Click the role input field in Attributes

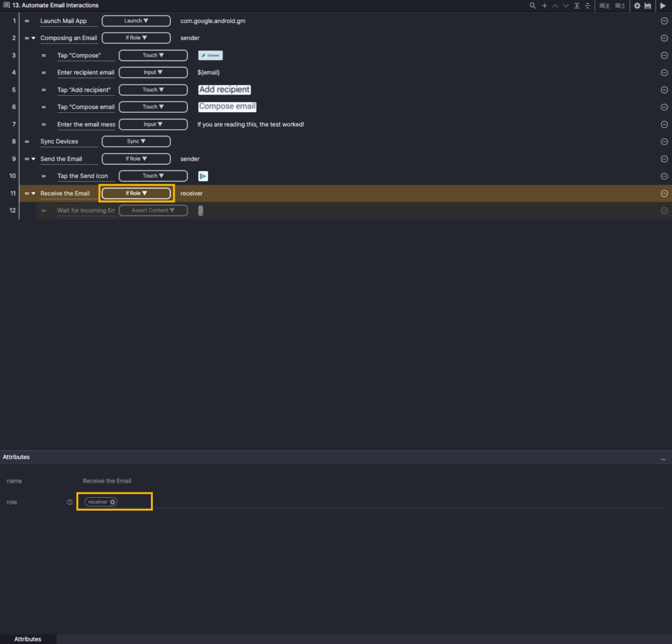(394, 502)
